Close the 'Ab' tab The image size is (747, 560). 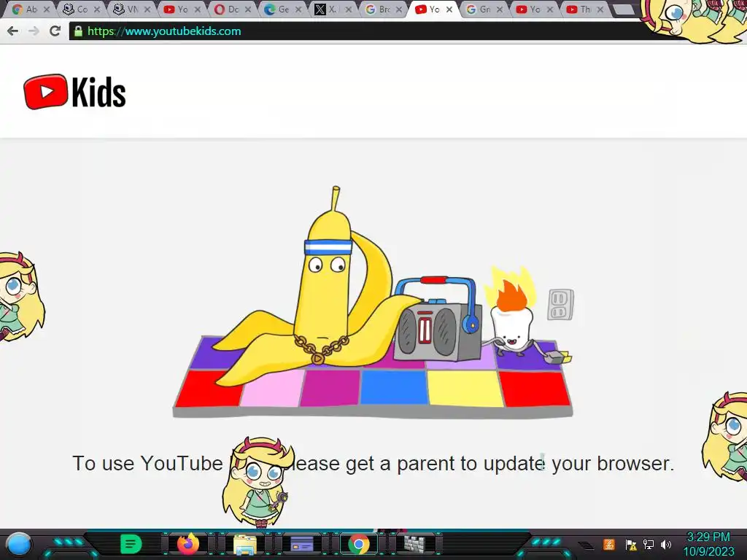pos(47,9)
